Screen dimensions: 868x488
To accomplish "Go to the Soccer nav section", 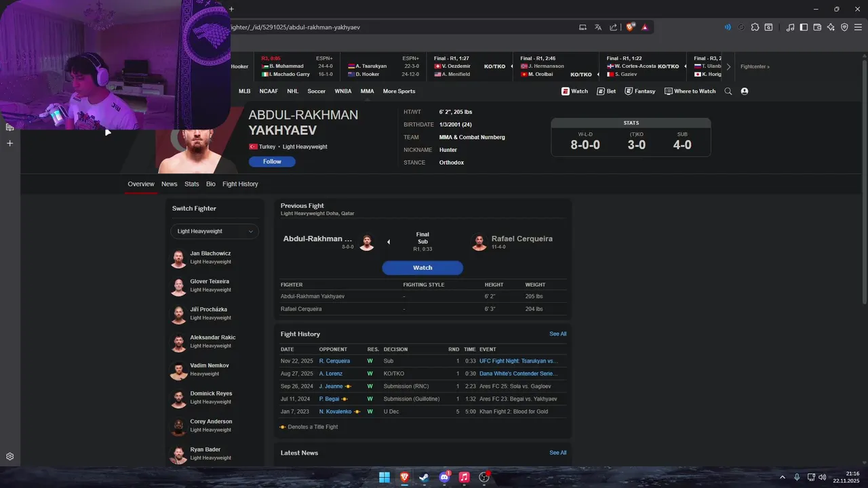I will coord(316,91).
